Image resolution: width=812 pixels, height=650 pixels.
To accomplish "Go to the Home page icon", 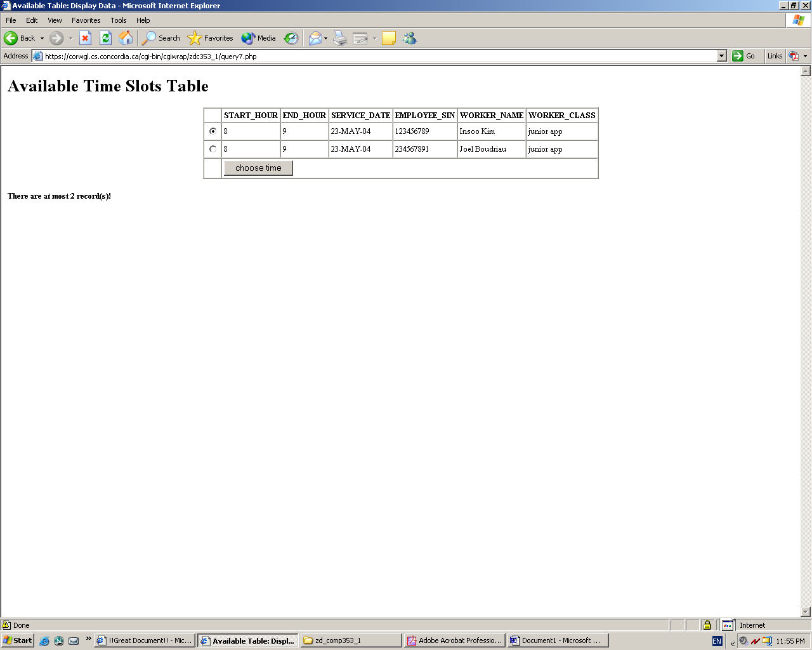I will coord(126,38).
